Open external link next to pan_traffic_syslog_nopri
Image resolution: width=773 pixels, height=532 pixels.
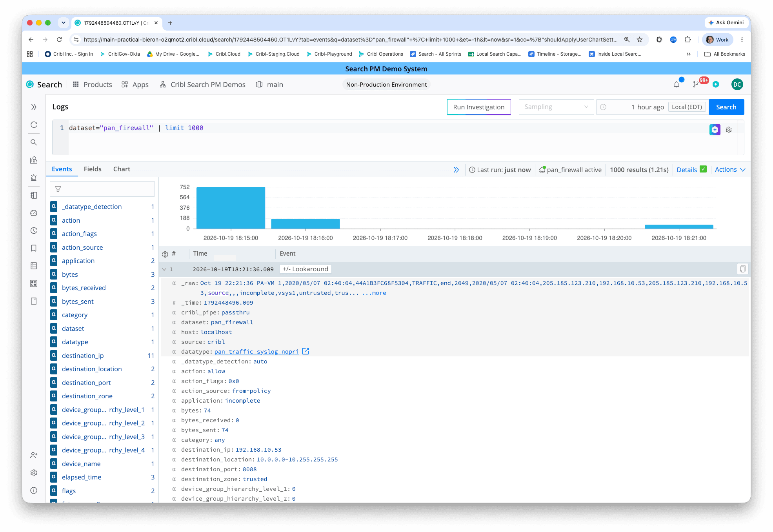pos(306,351)
